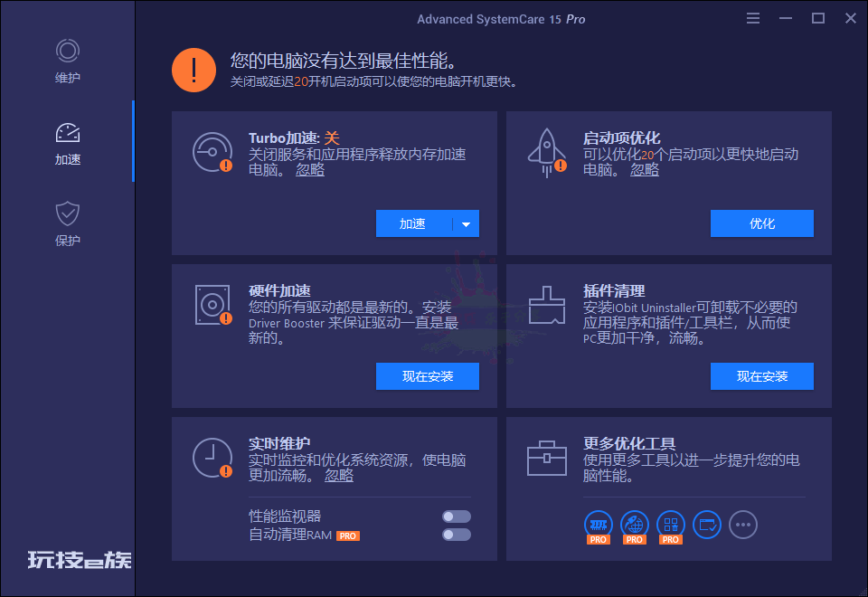Toggle the 自动清理RAM switch
The height and width of the screenshot is (597, 868).
(x=456, y=535)
